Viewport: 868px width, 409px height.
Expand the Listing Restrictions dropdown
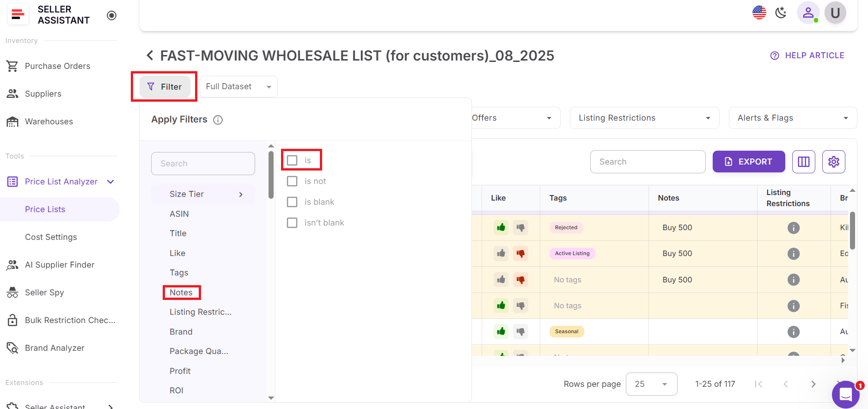(644, 118)
